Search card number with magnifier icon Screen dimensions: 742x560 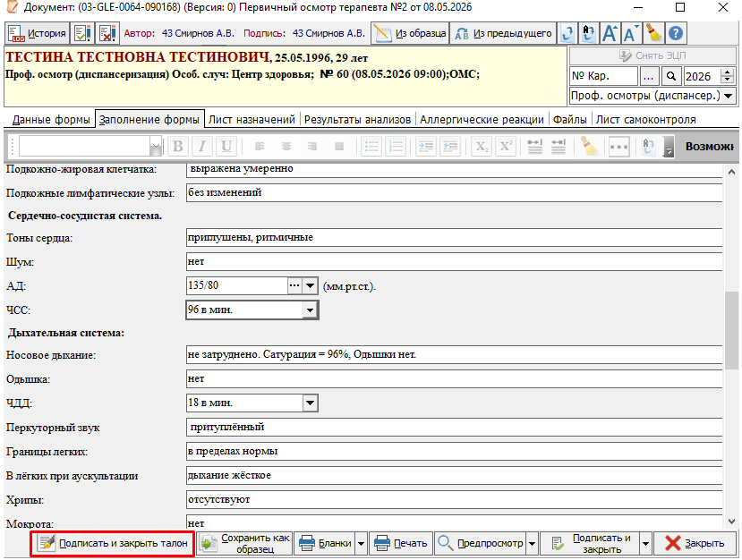(x=671, y=76)
